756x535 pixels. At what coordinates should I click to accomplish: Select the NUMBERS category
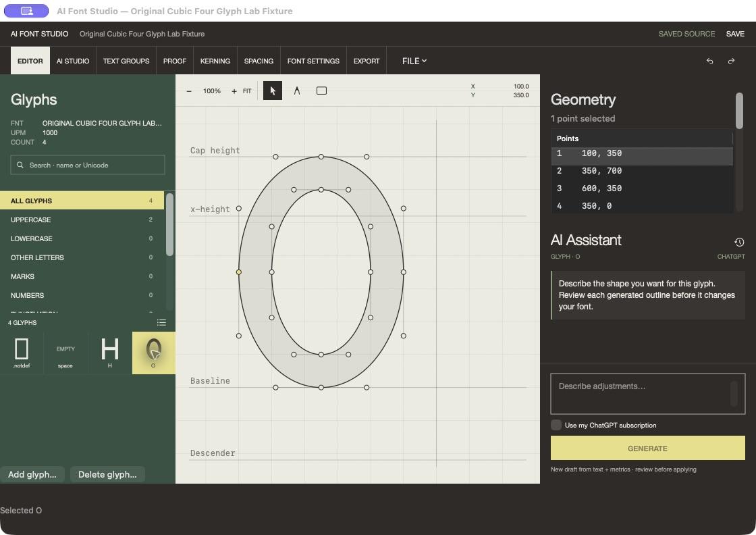tap(82, 295)
